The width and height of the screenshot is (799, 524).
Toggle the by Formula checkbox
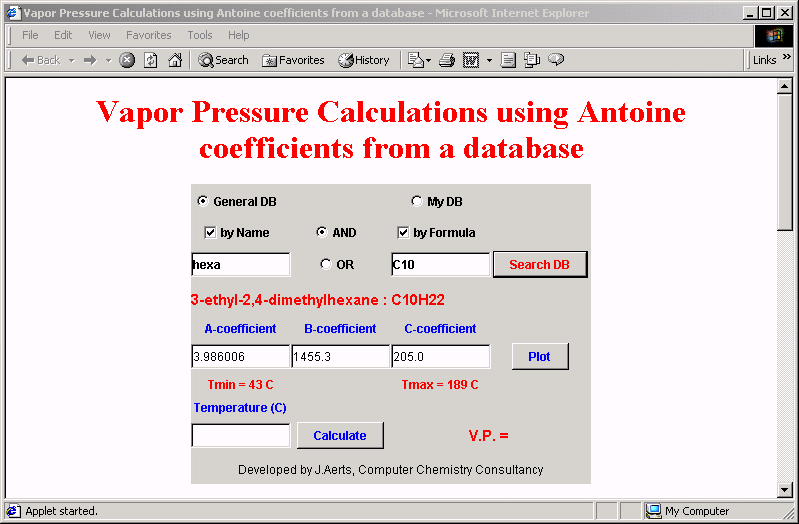tap(404, 233)
